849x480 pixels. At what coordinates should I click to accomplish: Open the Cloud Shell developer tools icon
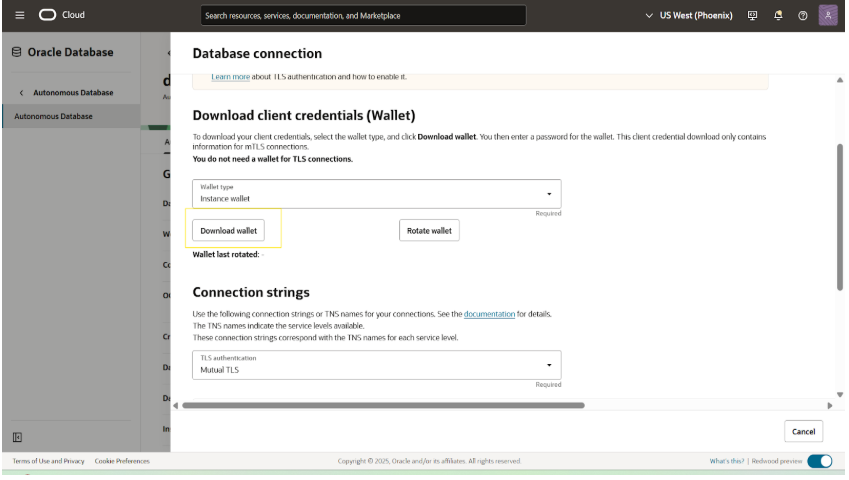pyautogui.click(x=753, y=16)
